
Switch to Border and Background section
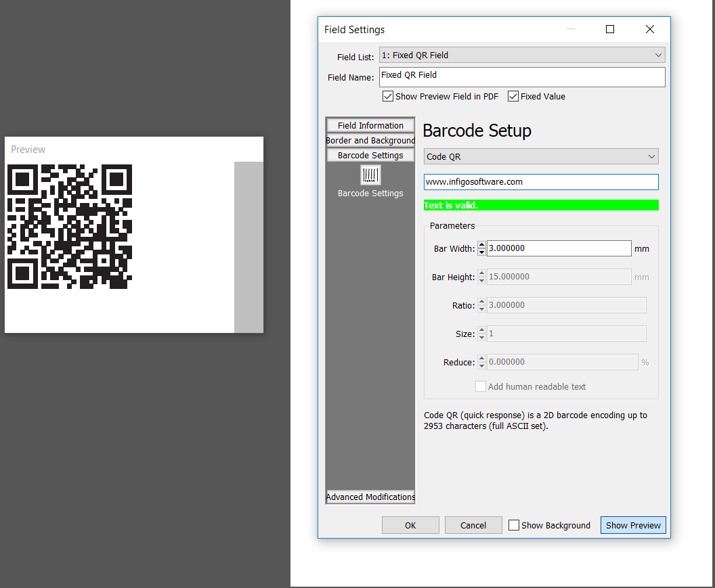point(370,140)
